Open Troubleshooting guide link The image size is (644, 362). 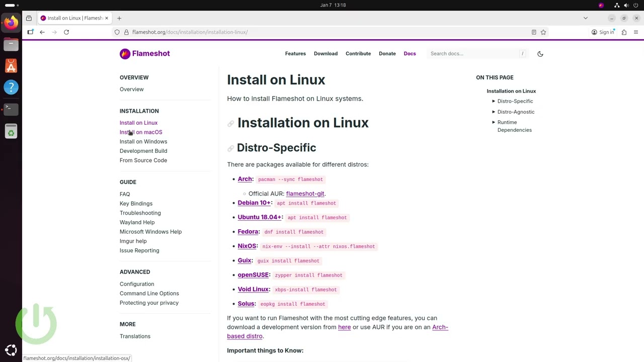click(x=140, y=213)
